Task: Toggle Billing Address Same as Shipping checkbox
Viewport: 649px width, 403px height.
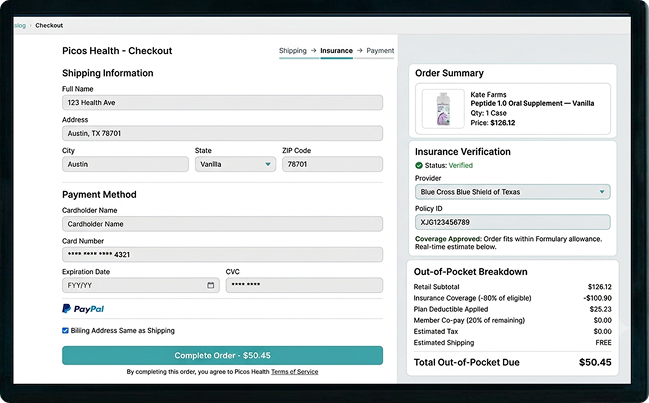Action: click(65, 331)
